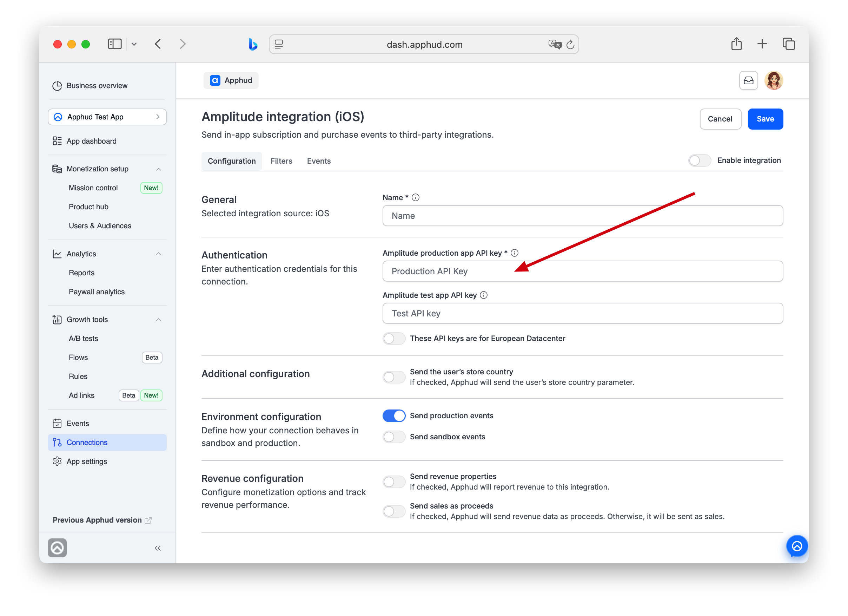Open the Apphud Test App selector
Image resolution: width=848 pixels, height=616 pixels.
coord(107,117)
